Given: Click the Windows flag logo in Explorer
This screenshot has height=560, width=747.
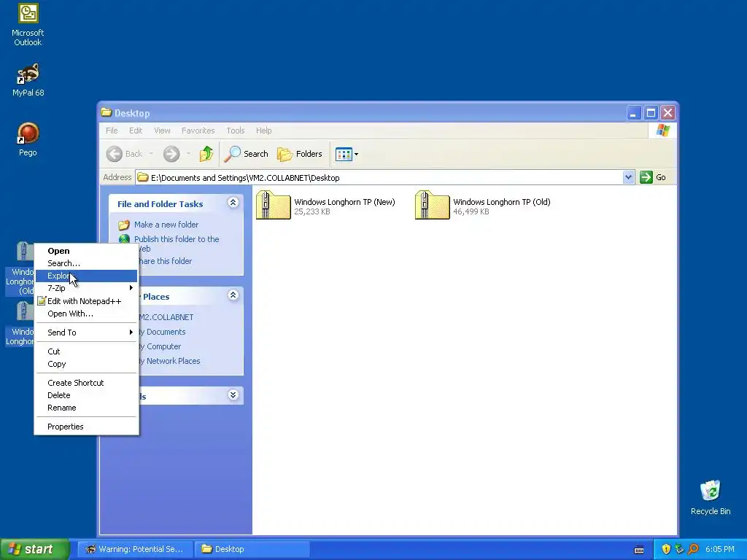Looking at the screenshot, I should [x=662, y=131].
